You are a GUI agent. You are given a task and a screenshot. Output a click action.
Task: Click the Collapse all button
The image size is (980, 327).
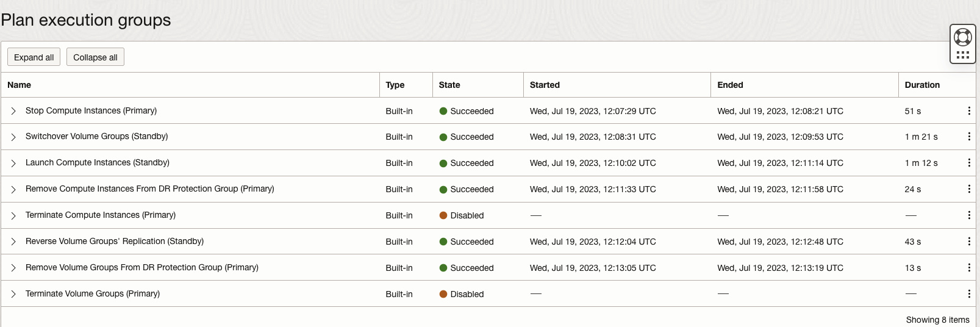[x=95, y=57]
